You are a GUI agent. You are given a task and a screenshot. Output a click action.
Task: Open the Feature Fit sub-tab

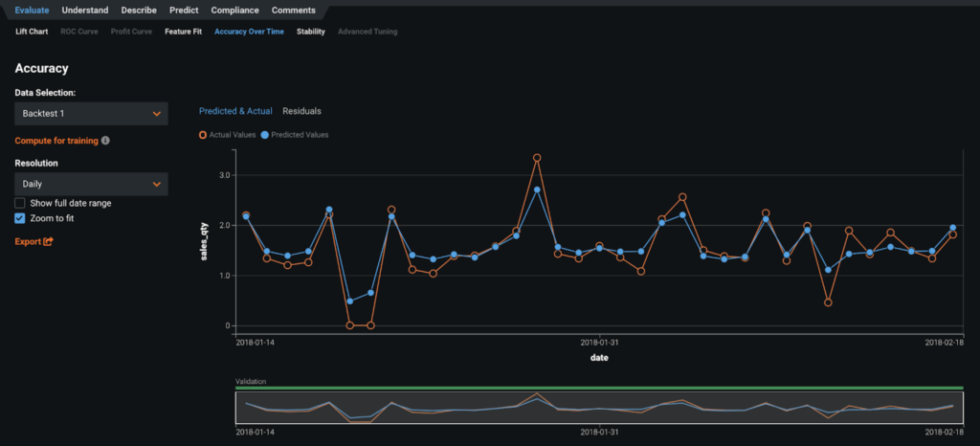click(x=183, y=32)
